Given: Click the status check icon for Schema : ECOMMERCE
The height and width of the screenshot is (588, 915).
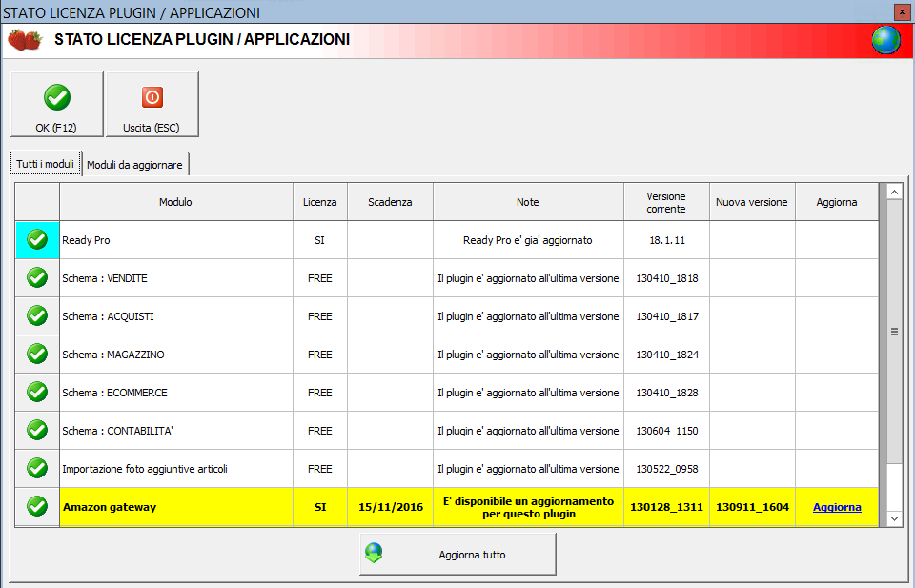Looking at the screenshot, I should click(37, 392).
